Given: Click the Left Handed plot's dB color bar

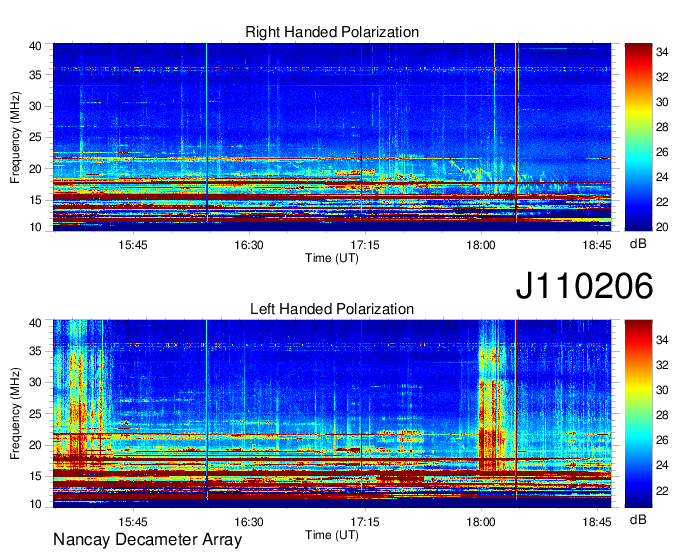Looking at the screenshot, I should click(x=638, y=413).
